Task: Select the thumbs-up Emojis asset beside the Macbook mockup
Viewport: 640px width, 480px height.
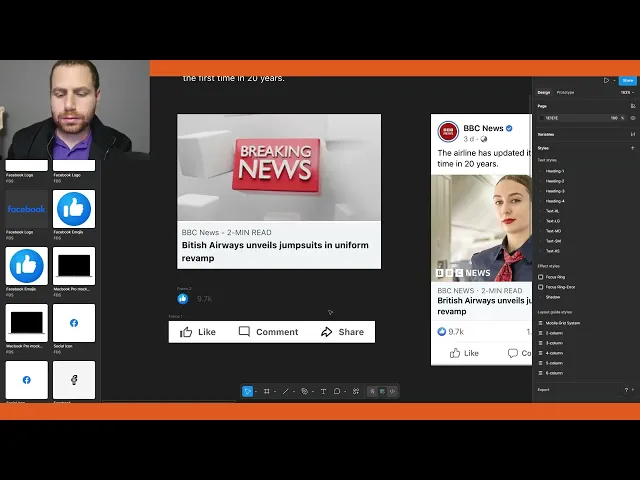Action: pos(27,266)
